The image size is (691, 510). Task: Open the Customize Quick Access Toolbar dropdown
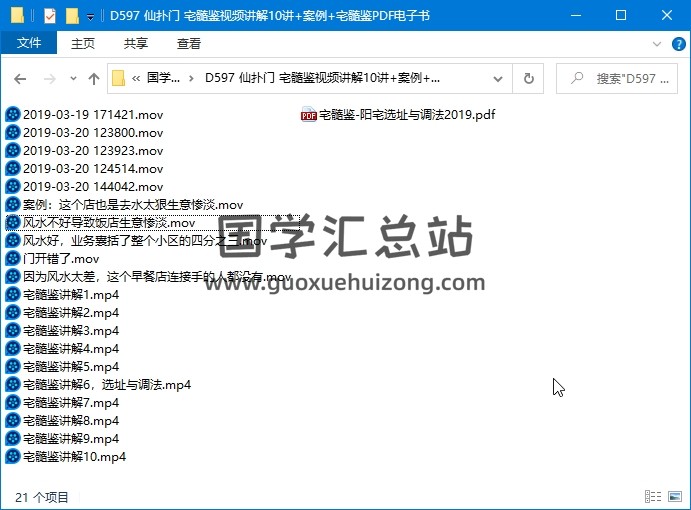point(90,17)
